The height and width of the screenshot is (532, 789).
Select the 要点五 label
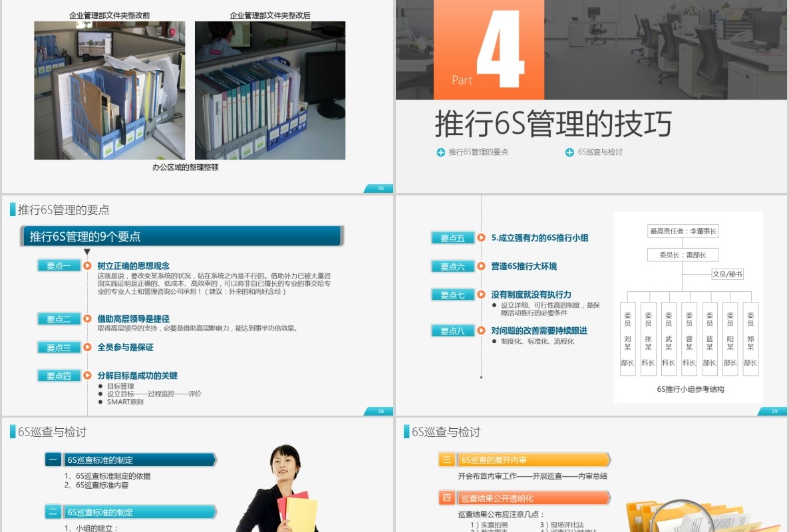click(452, 238)
